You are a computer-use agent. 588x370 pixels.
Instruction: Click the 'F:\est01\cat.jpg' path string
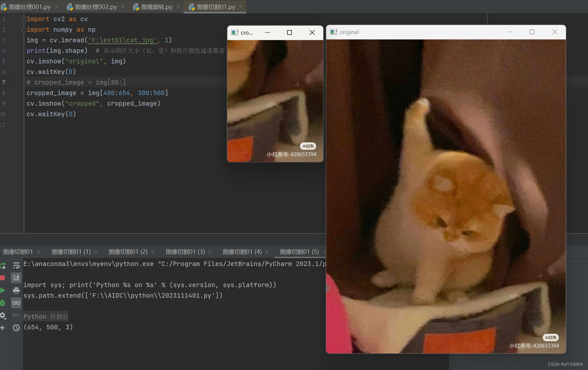122,40
